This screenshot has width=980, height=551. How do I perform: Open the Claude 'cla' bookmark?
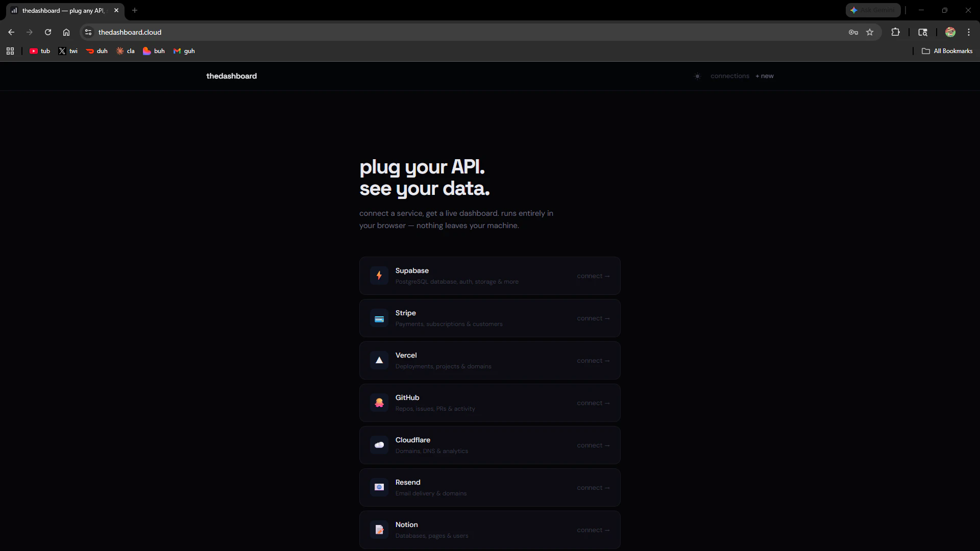pyautogui.click(x=125, y=51)
